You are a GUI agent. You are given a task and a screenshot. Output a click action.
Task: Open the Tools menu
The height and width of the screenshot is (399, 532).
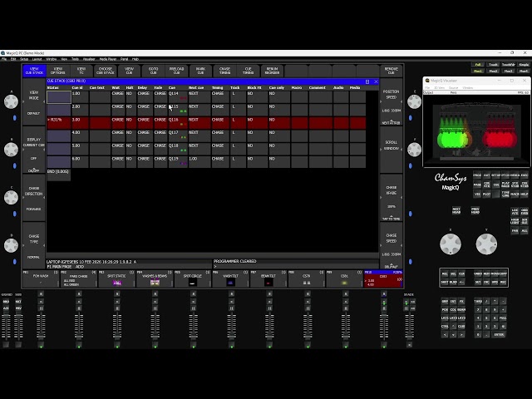75,59
